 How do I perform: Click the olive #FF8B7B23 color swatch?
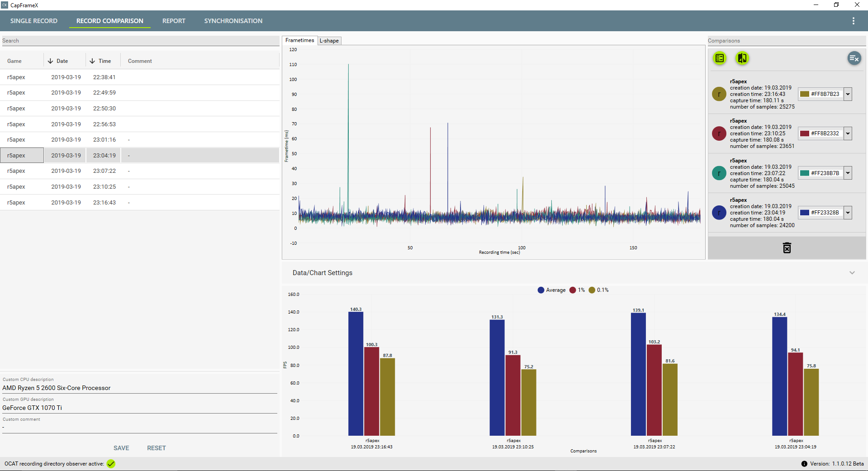[x=805, y=94]
